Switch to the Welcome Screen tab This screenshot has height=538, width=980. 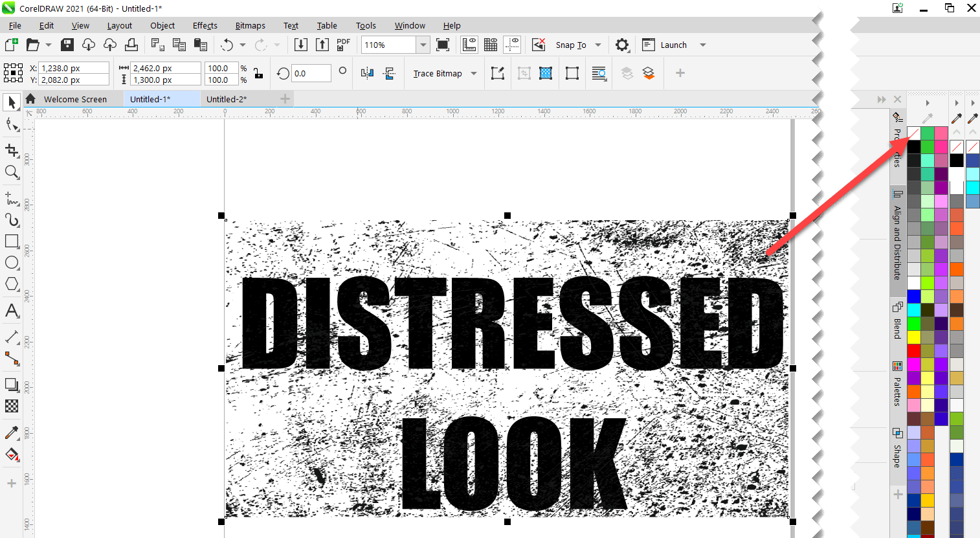click(75, 99)
